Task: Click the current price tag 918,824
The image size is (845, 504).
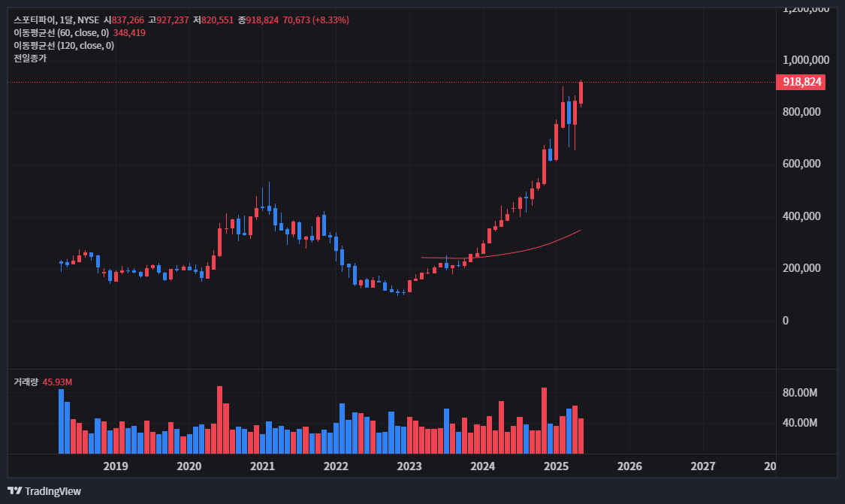Action: pos(801,82)
